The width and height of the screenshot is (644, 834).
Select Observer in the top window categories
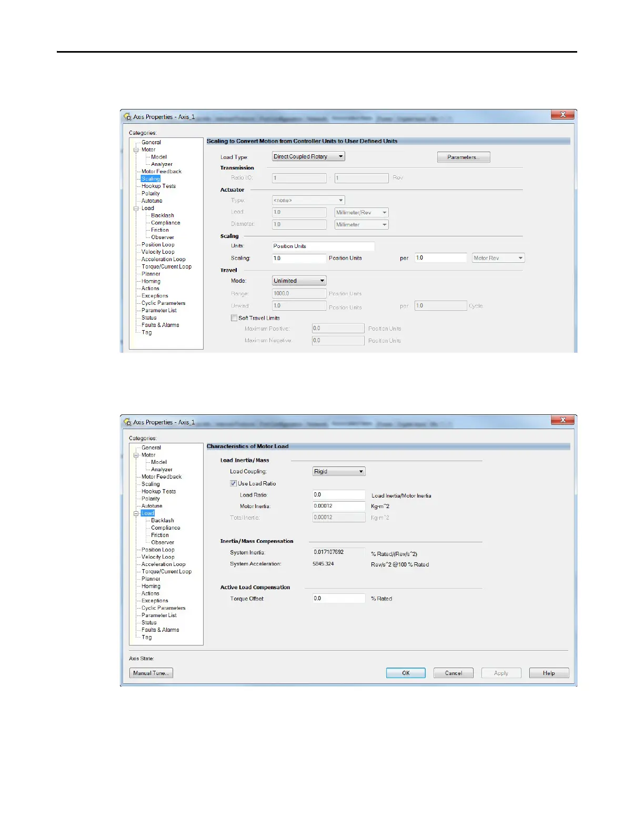[x=162, y=237]
